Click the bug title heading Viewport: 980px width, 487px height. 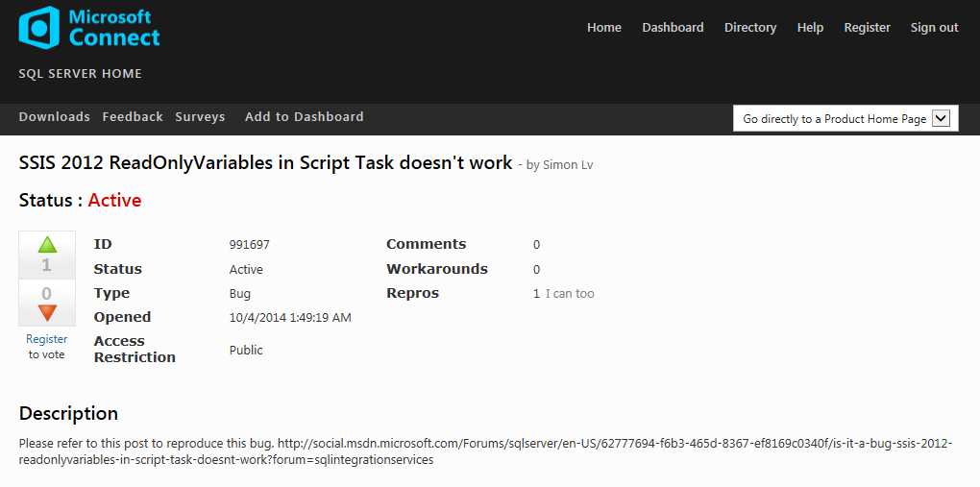pos(265,163)
